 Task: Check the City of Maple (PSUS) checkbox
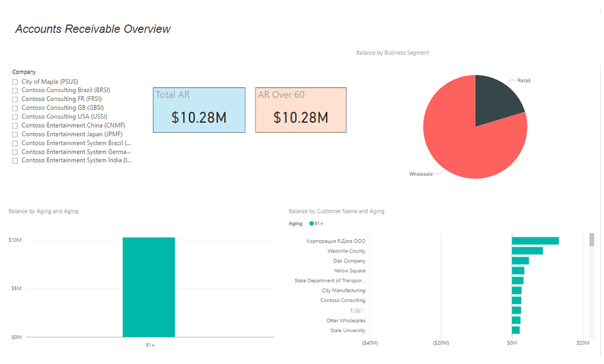pos(15,82)
